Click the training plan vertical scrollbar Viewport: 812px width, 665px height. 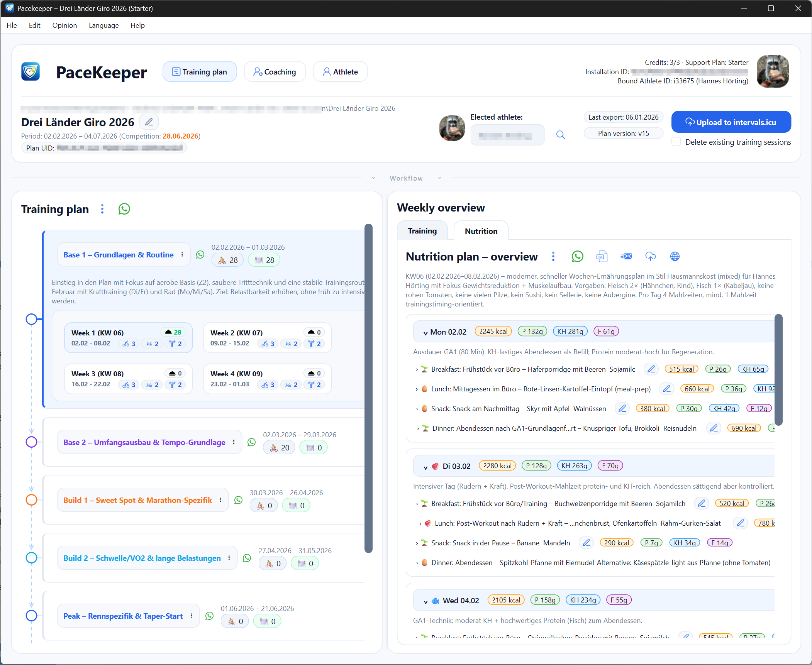click(368, 388)
